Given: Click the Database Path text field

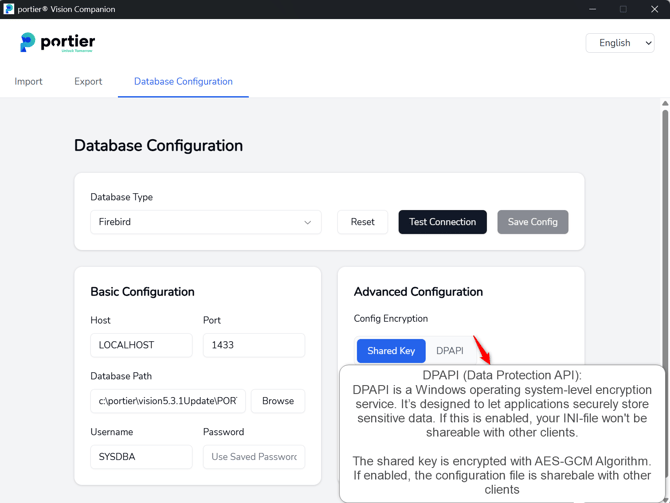Looking at the screenshot, I should [167, 401].
